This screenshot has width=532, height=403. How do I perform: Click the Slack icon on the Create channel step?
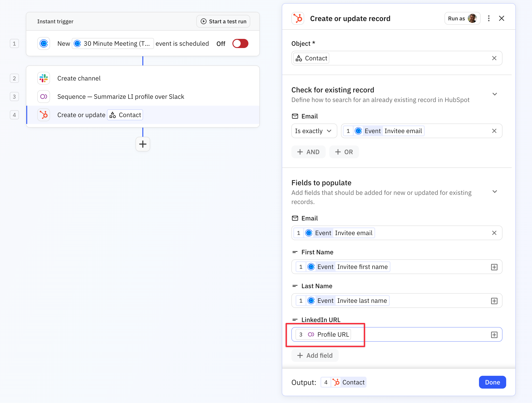pos(43,78)
